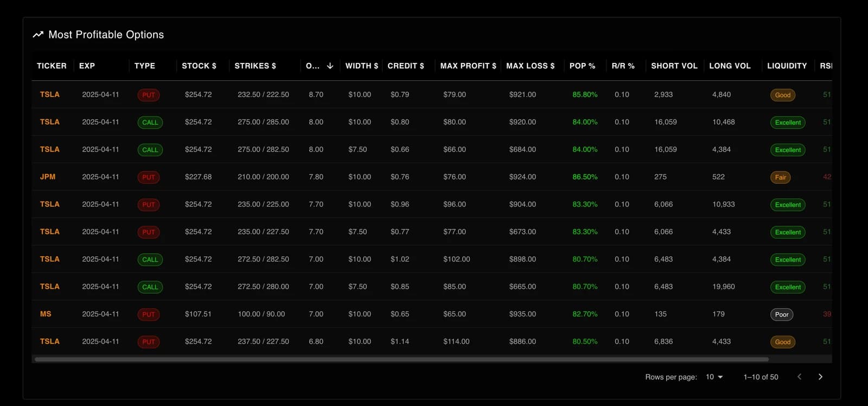Go to previous page of results
This screenshot has width=868, height=406.
click(799, 377)
